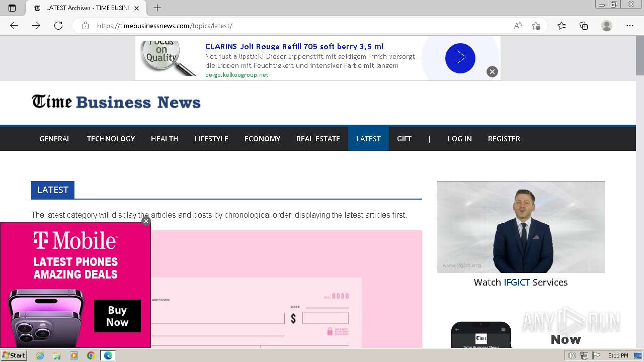Play the IFGICT services video
This screenshot has width=644, height=362.
tap(521, 227)
